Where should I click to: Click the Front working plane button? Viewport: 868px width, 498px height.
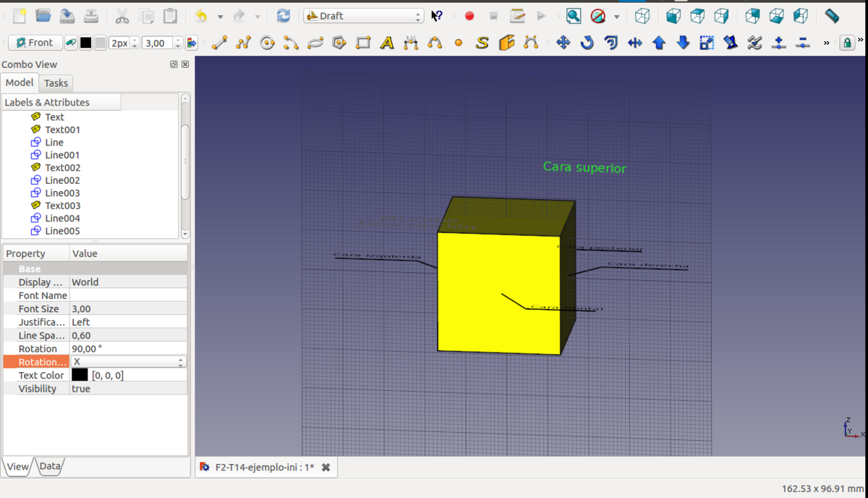pyautogui.click(x=35, y=43)
